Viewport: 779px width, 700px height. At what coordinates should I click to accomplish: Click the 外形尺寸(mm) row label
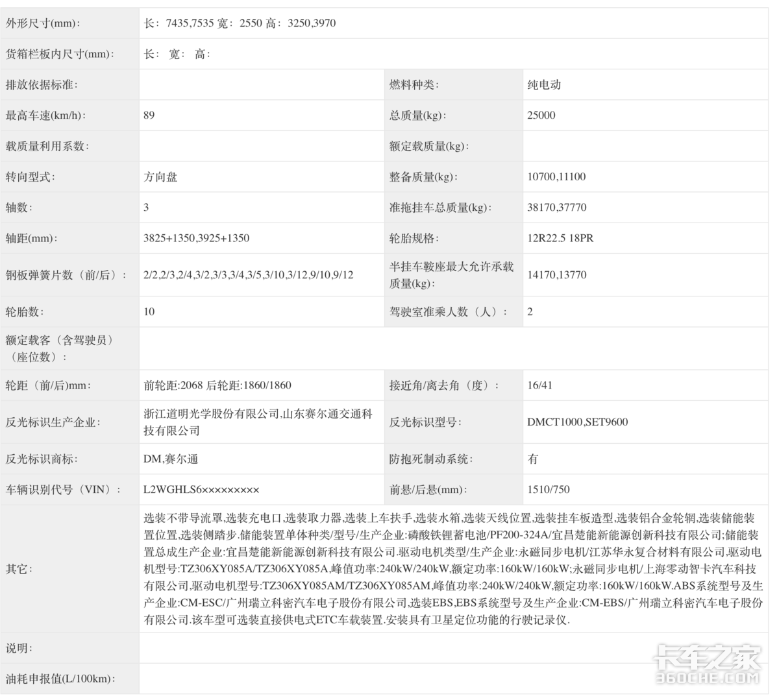tap(43, 23)
